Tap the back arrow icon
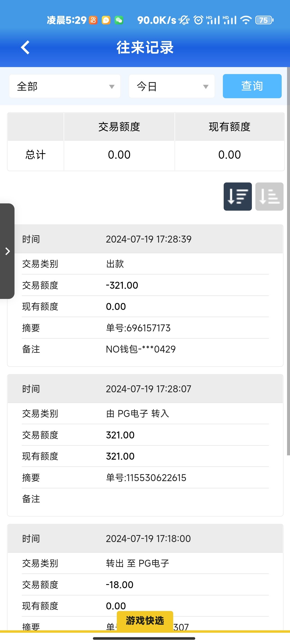This screenshot has height=644, width=290. [x=25, y=47]
